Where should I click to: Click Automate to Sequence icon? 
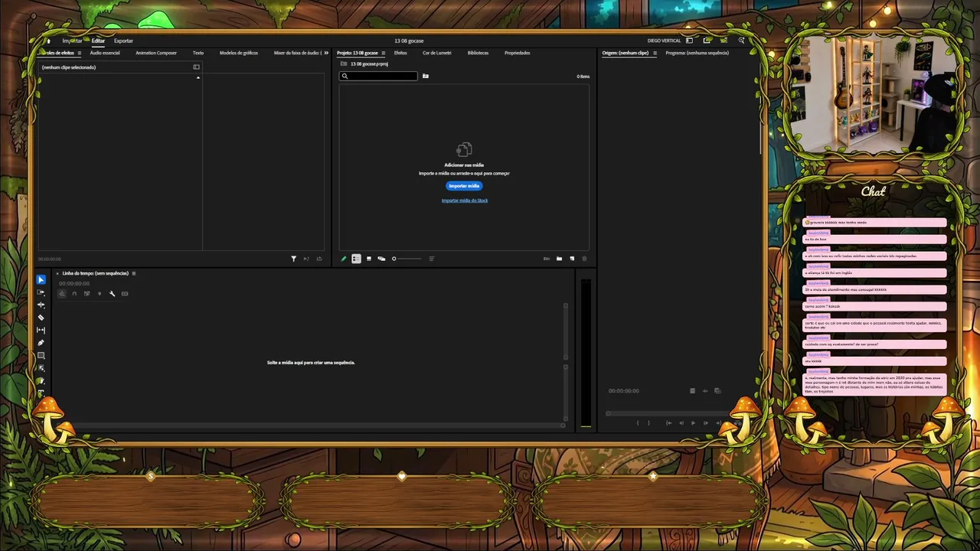[546, 259]
